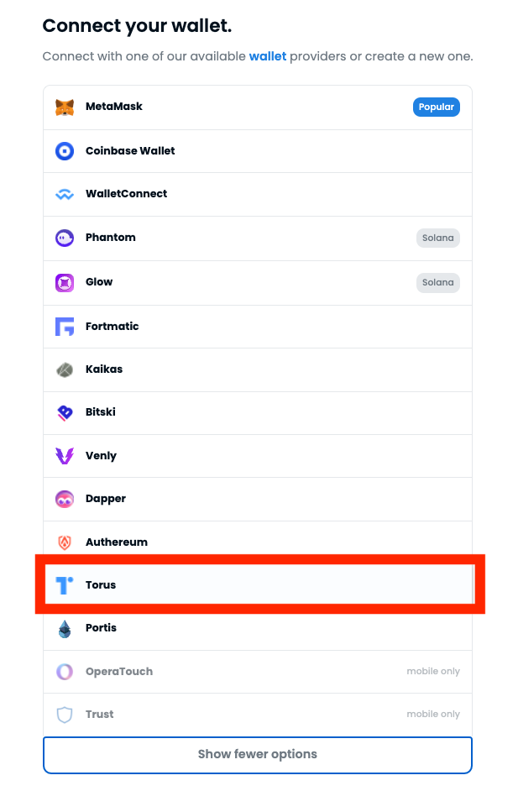Select the Trust shield icon

[64, 715]
